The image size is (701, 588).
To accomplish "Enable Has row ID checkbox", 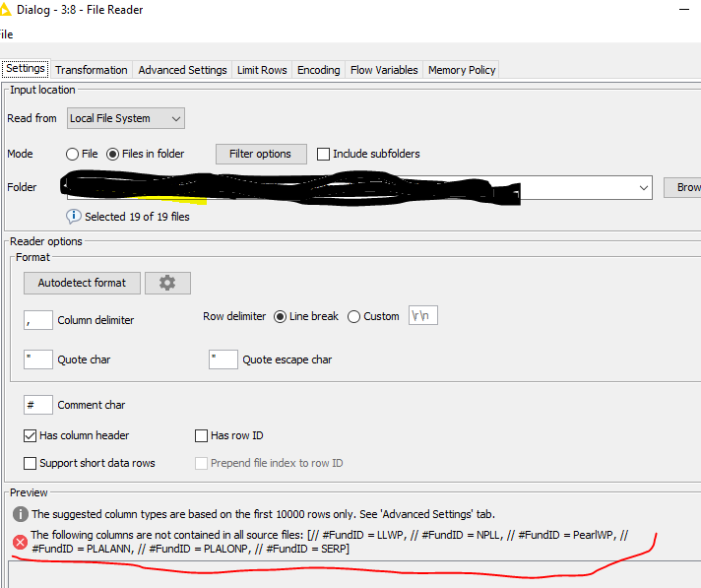I will point(201,435).
